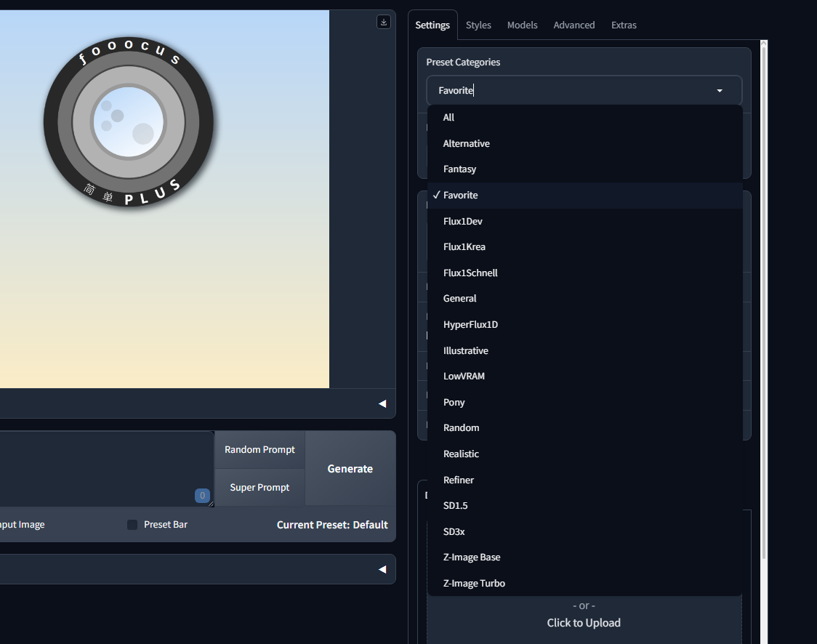Click the settings panel vertical scrollbar
817x644 pixels.
click(764, 302)
